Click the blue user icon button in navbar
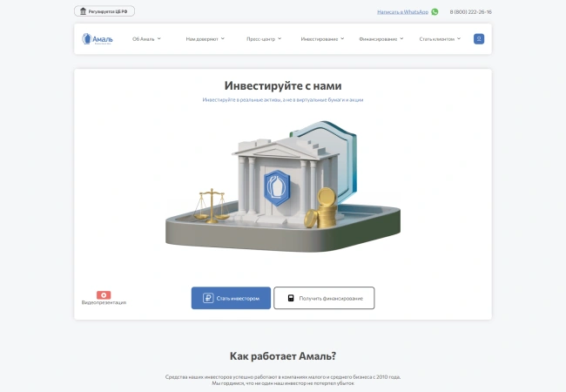 [x=479, y=38]
